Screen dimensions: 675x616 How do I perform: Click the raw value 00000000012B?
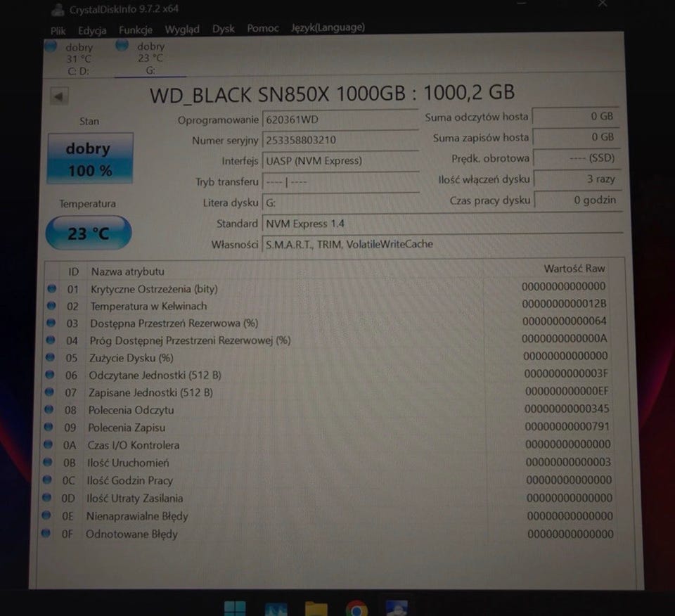564,304
